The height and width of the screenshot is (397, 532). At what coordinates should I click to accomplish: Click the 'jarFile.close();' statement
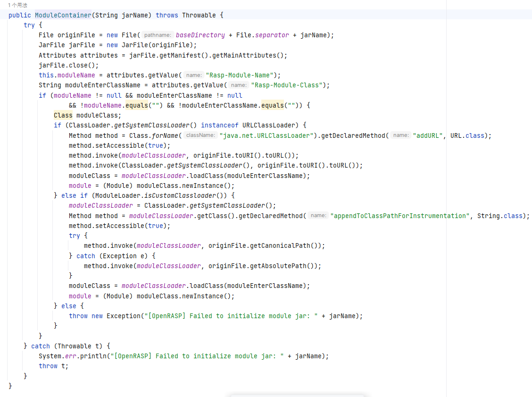click(68, 65)
